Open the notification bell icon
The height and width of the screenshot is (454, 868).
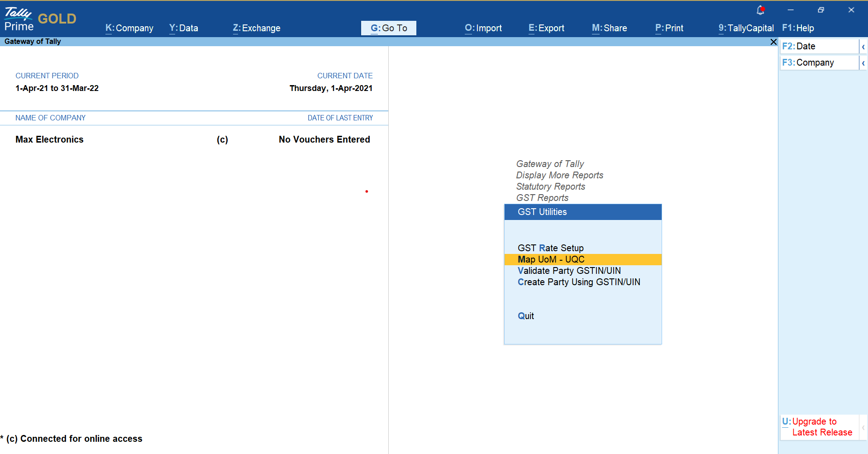pyautogui.click(x=760, y=10)
